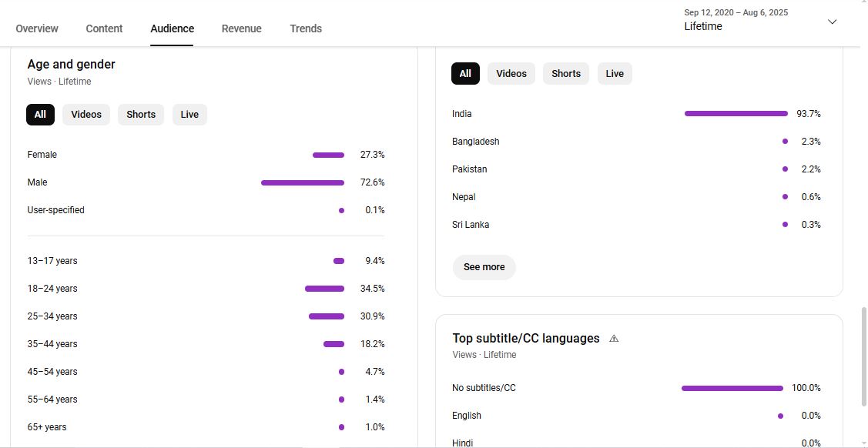Select Shorts filter under Age and gender

[141, 115]
